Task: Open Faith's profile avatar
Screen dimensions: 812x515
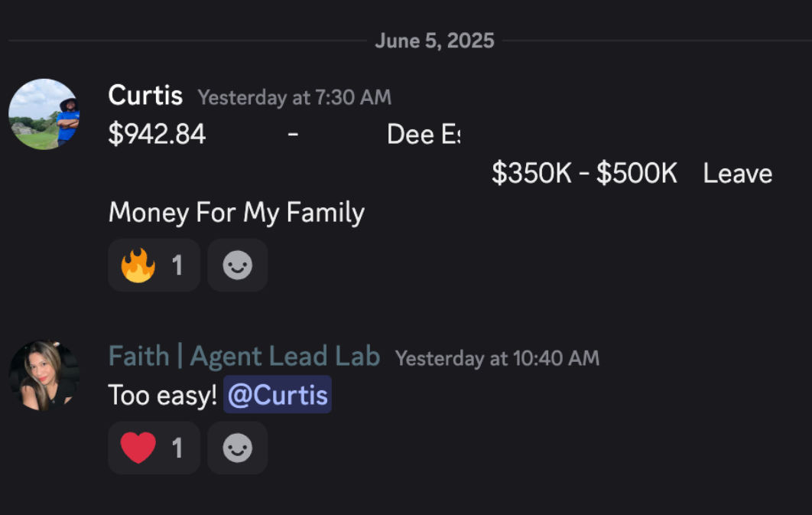Action: pos(44,376)
